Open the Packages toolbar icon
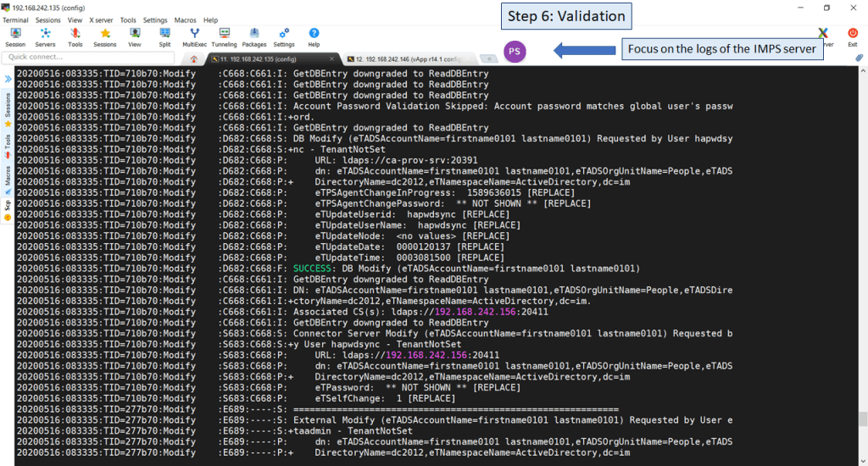Screen dimensions: 868x466 254,36
